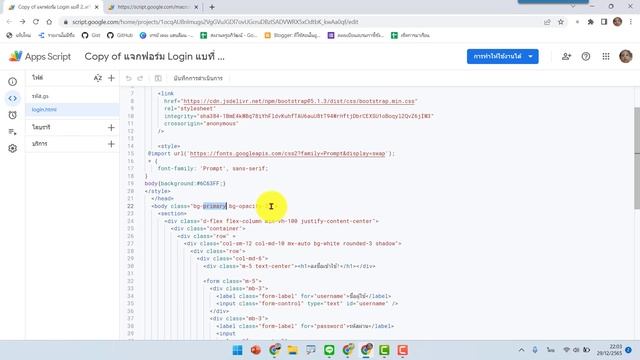Open File Explorer from the taskbar

[x=292, y=350]
